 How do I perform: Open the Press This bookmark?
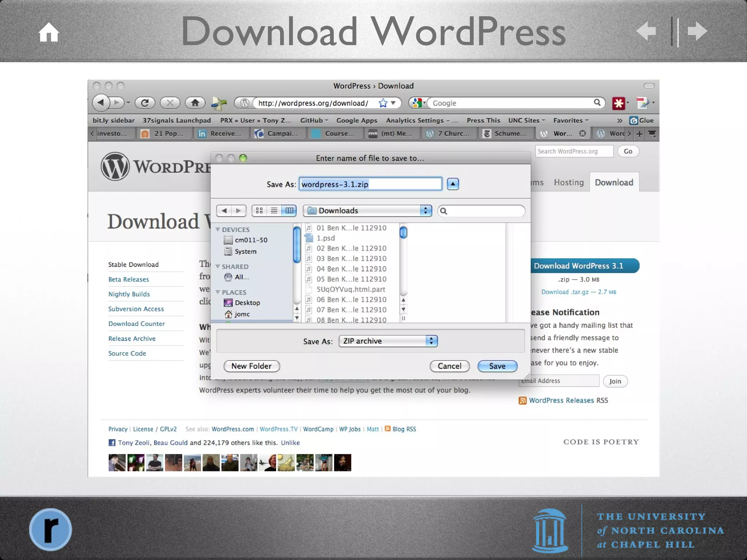(483, 120)
